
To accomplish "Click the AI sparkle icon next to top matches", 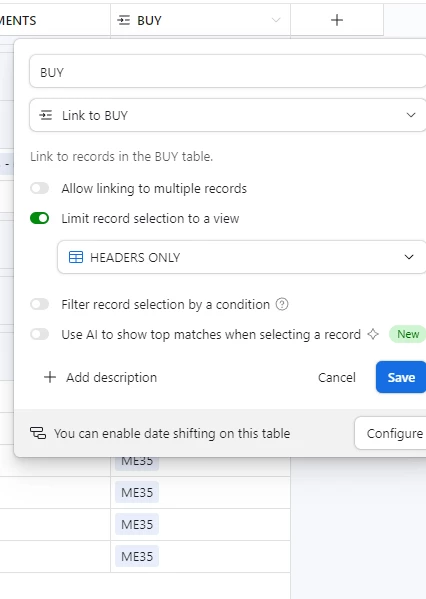I will tap(373, 334).
